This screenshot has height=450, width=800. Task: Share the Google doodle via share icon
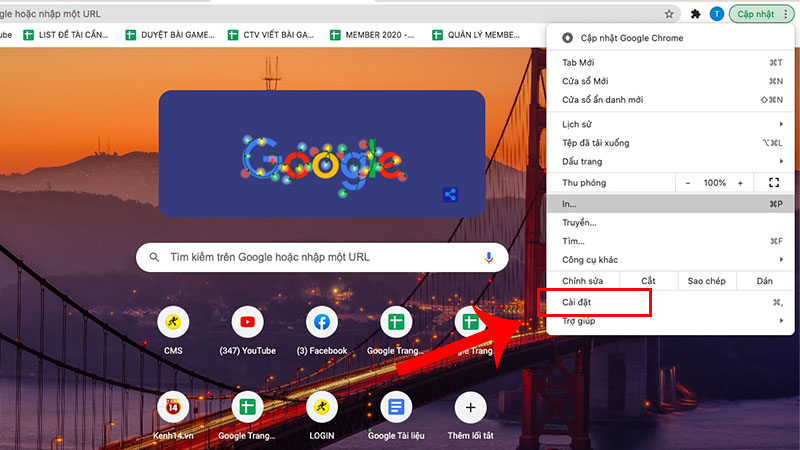point(450,195)
